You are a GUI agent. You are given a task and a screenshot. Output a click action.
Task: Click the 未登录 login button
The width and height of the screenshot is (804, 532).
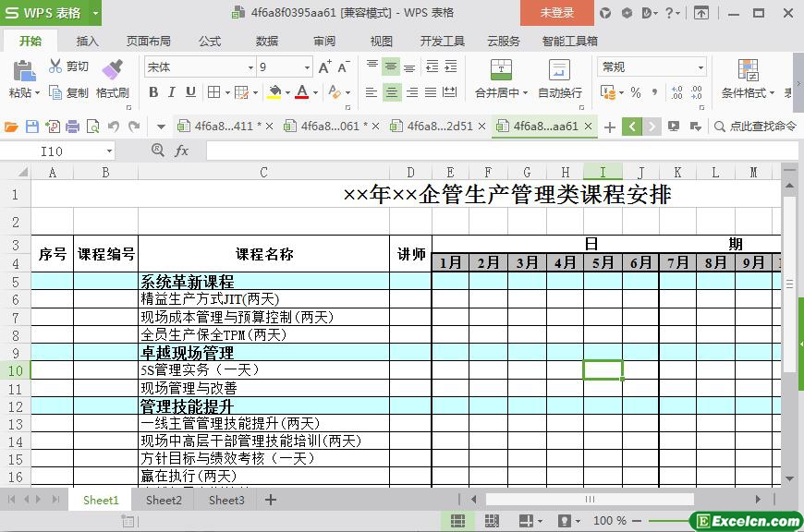[556, 13]
